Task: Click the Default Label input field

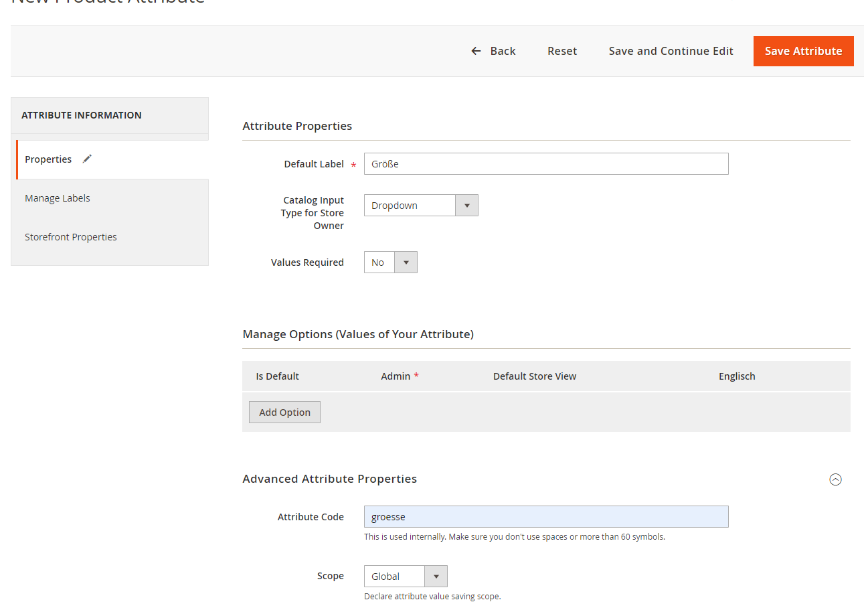Action: click(546, 164)
